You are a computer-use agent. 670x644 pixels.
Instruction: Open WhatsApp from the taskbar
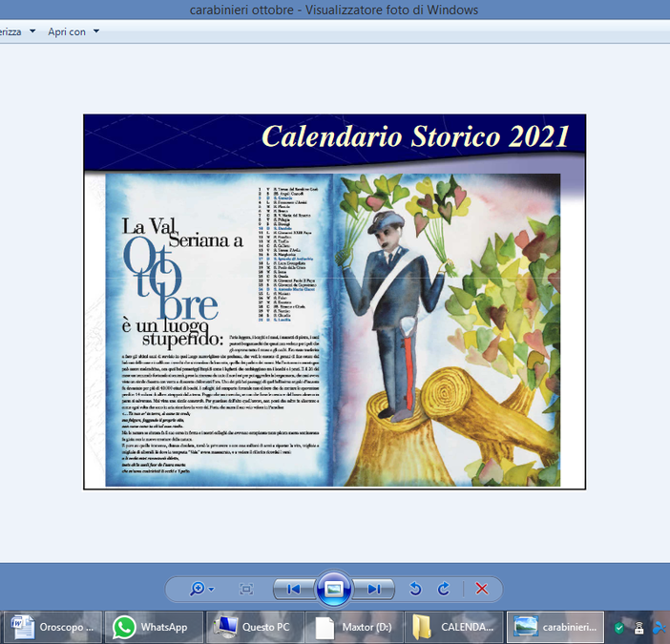150,627
